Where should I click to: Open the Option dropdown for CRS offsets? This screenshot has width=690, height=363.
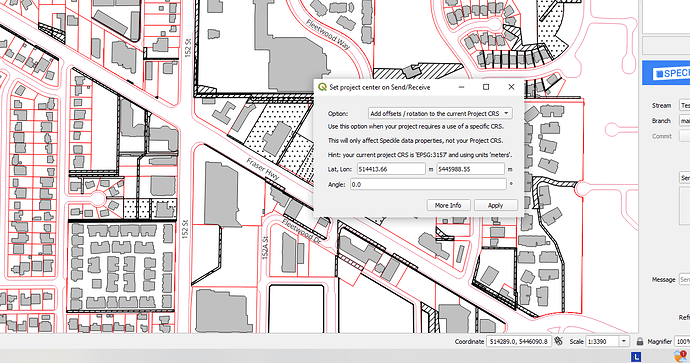coord(440,114)
